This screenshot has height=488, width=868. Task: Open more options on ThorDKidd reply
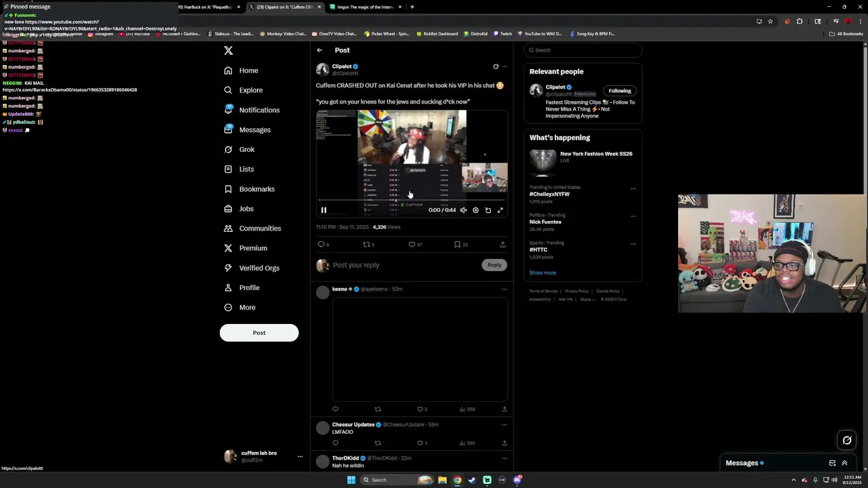pyautogui.click(x=505, y=458)
